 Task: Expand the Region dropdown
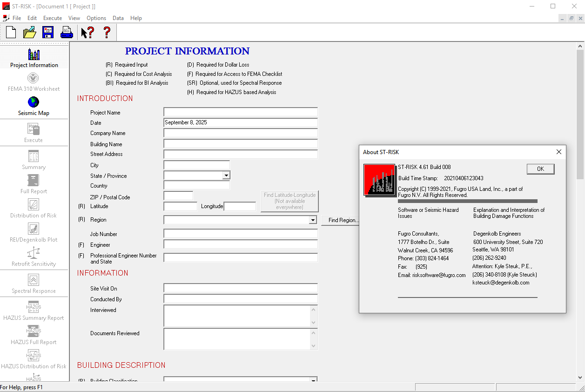click(x=313, y=220)
